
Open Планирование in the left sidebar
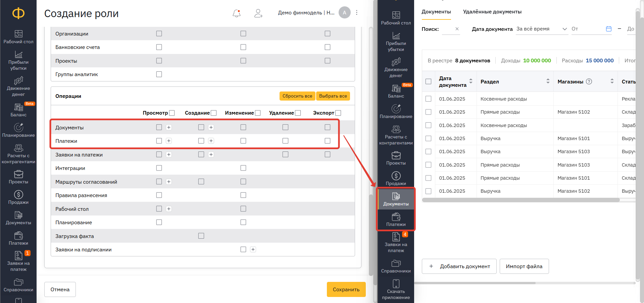coord(18,130)
